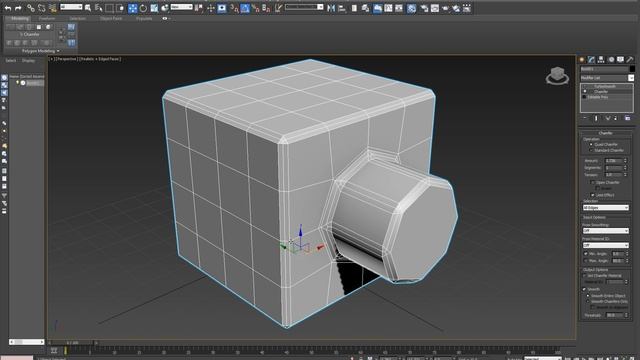Switch to the Object Paint ribbon tab
Screen dimensions: 640x360
111,18
